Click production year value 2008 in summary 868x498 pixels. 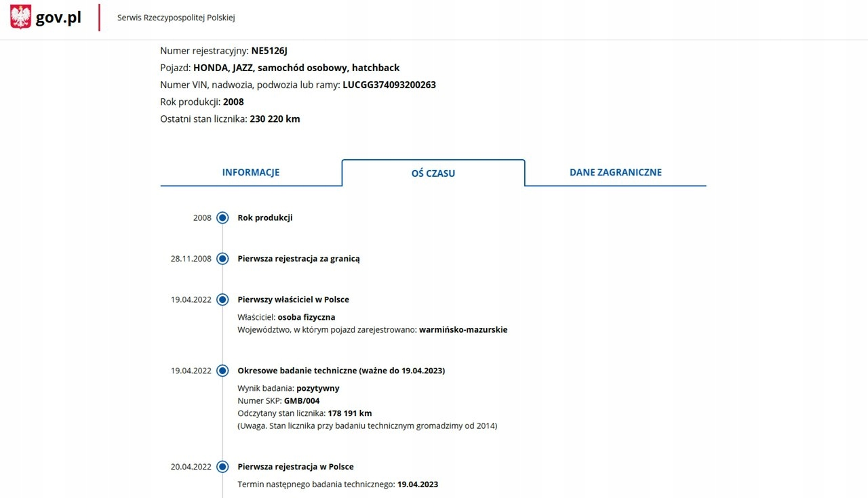[233, 102]
